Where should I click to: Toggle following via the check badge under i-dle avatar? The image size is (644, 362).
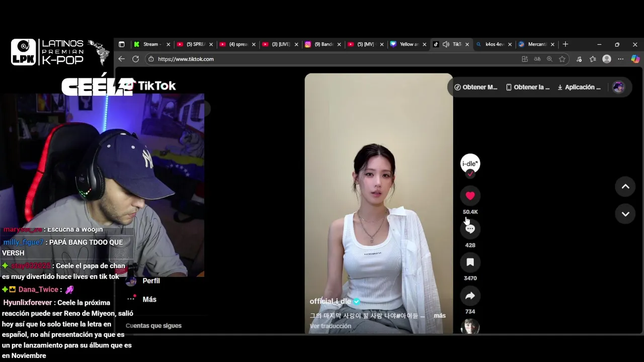point(470,174)
